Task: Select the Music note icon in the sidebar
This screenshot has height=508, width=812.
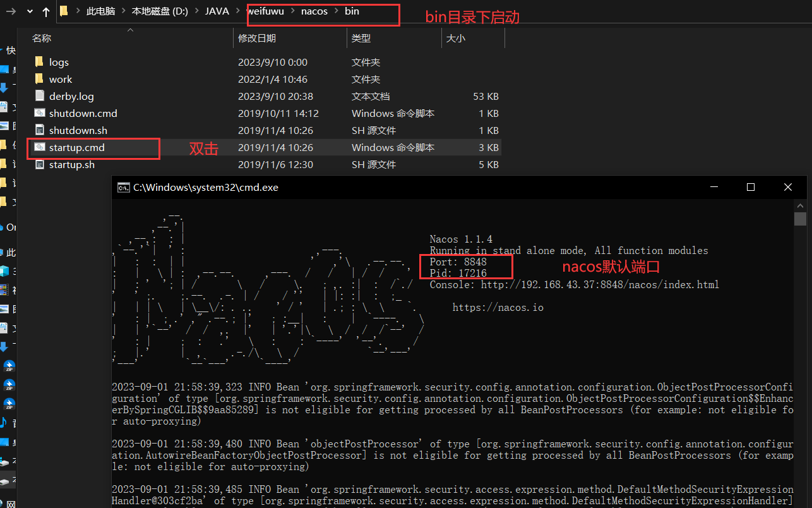Action: (3, 422)
